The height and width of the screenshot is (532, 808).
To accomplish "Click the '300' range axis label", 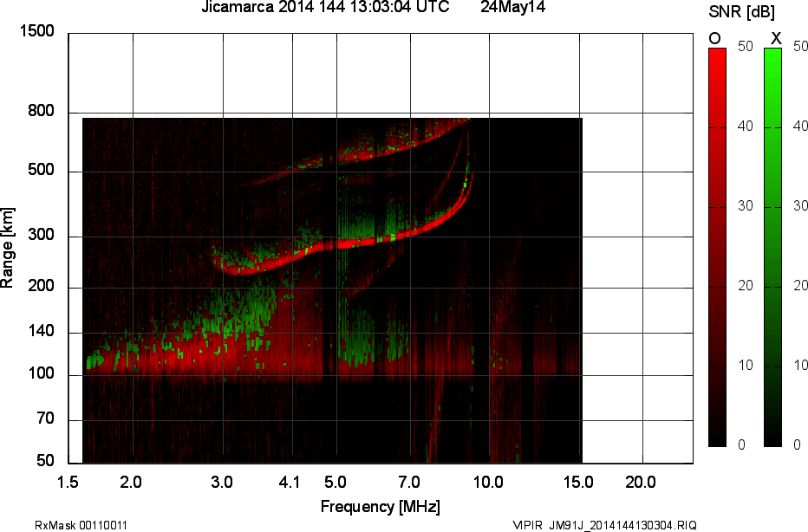I will tap(41, 234).
